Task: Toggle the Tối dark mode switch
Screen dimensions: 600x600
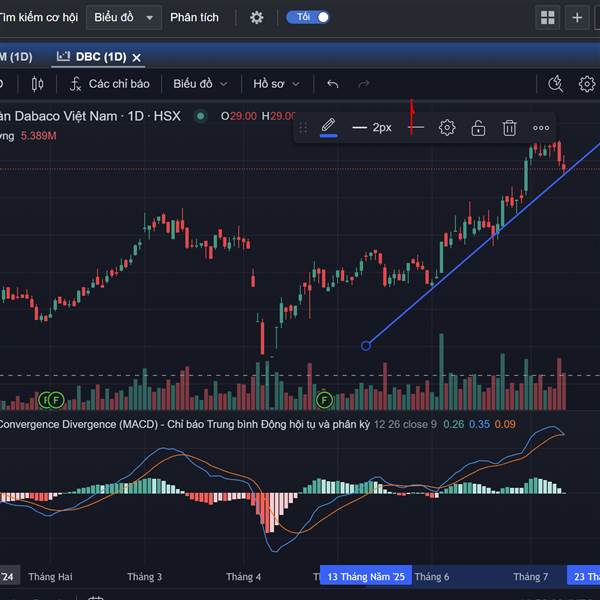Action: 308,17
